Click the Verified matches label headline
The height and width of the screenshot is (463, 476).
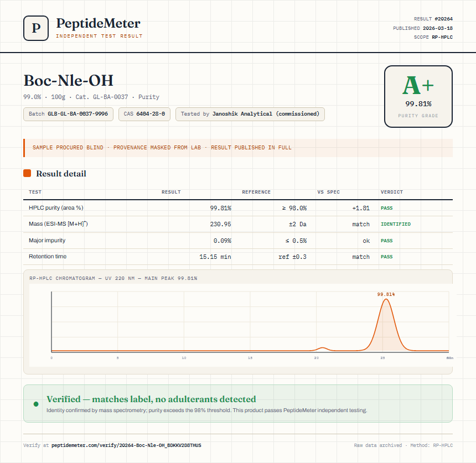151,399
